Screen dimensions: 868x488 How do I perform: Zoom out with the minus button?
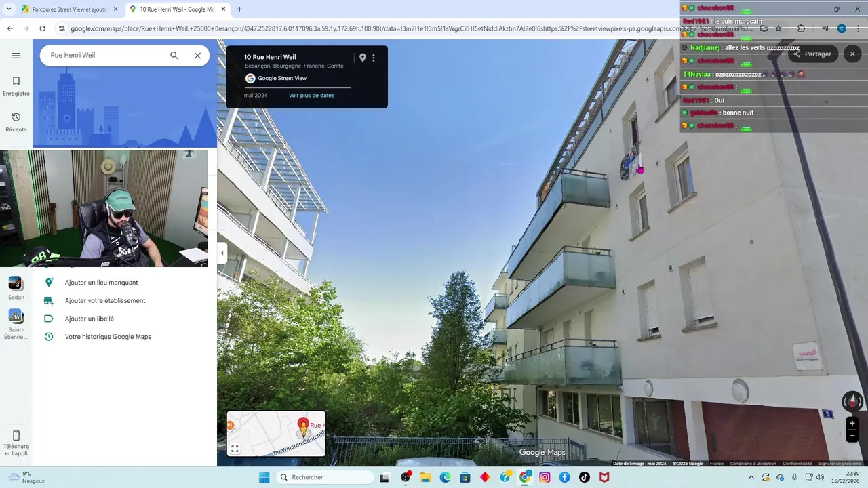click(x=852, y=436)
